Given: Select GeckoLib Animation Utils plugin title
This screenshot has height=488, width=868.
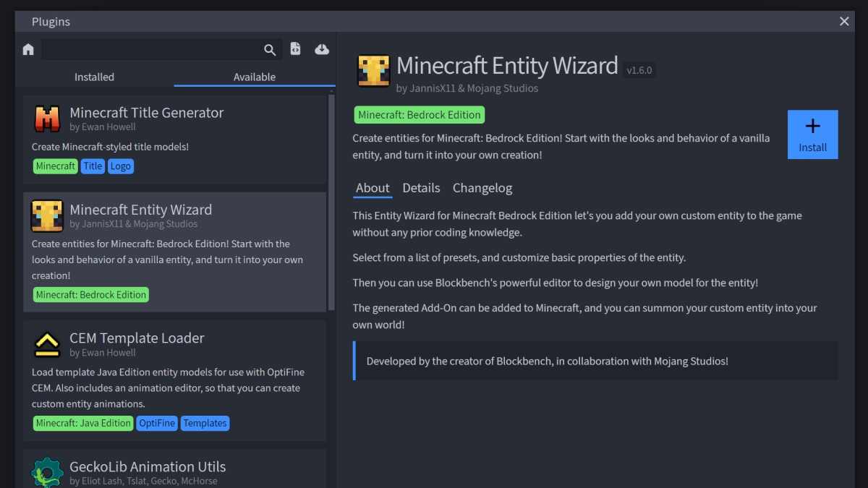Looking at the screenshot, I should point(148,466).
